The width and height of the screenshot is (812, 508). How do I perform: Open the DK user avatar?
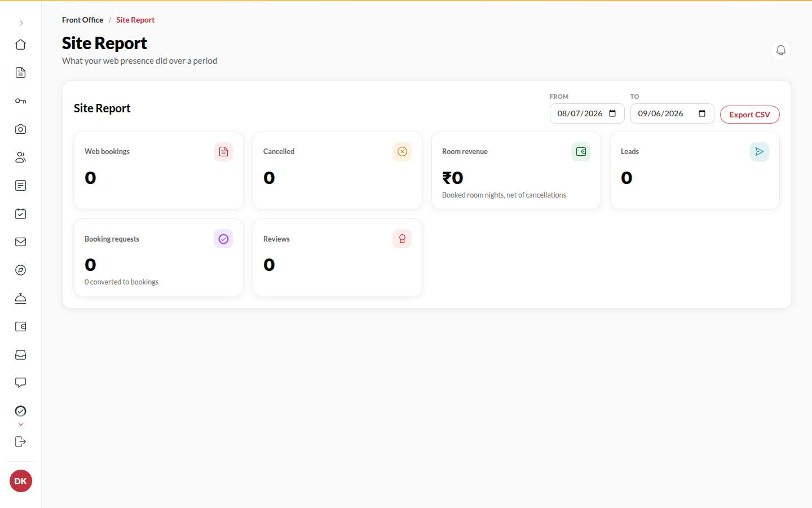click(x=21, y=481)
